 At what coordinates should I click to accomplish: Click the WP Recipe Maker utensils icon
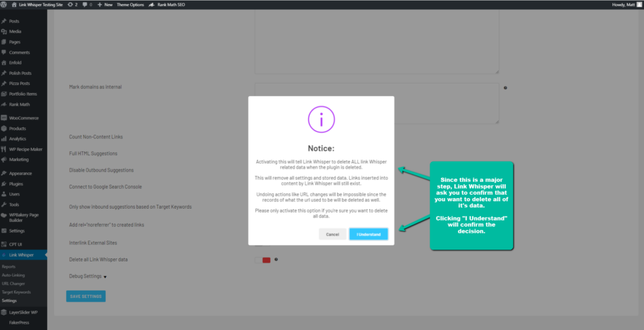click(4, 149)
